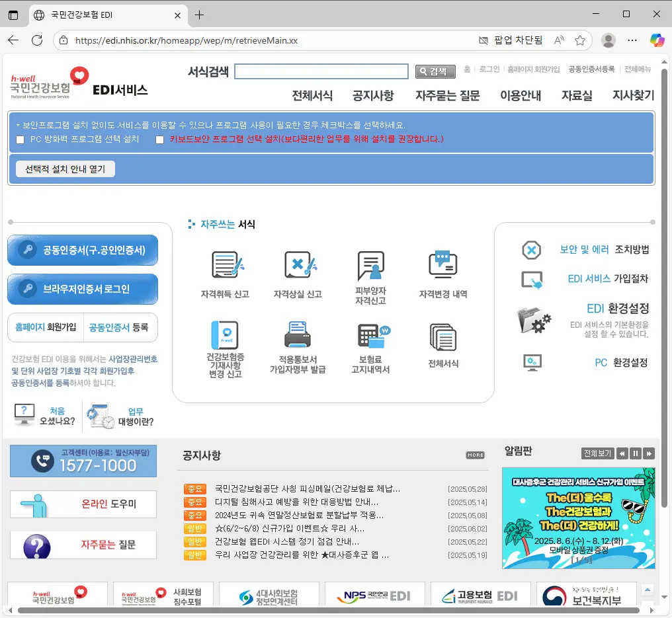Click the EDI 서비스 가입절차 screen icon
Screen dimensions: 672x618
click(532, 280)
